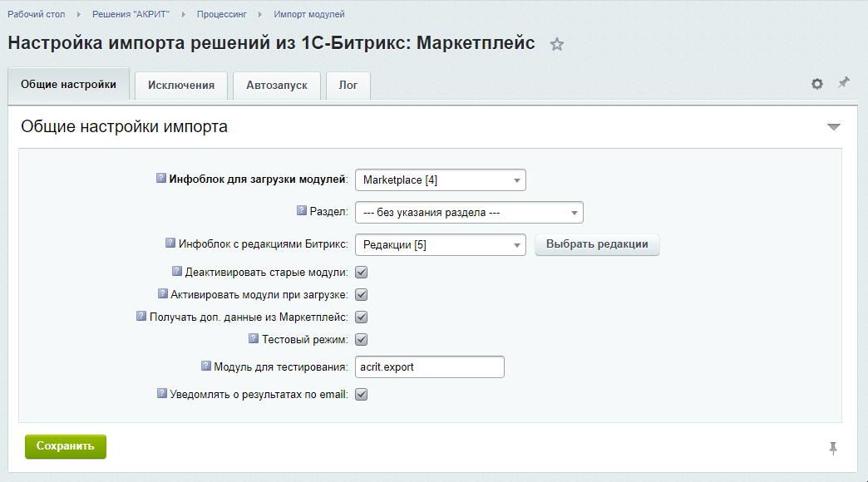Show help hint for Тестовый режим
Image resolution: width=868 pixels, height=482 pixels.
(254, 339)
